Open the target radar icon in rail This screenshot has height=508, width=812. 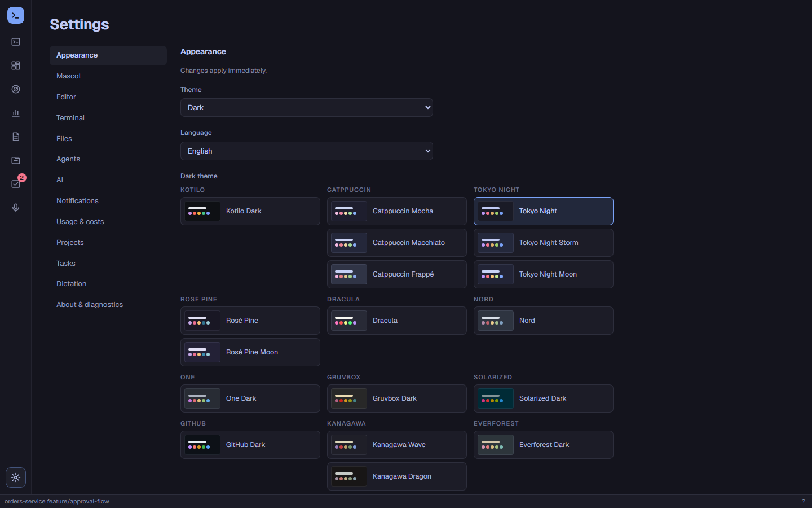16,89
